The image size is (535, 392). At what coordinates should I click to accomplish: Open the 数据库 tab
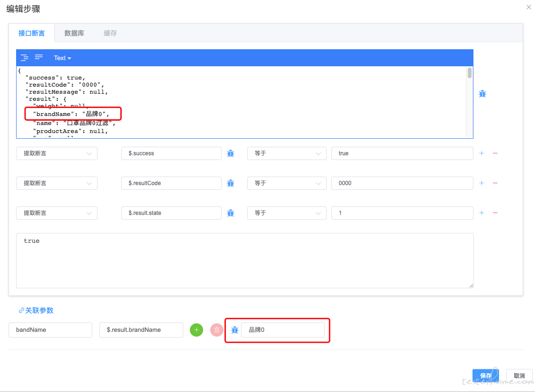(x=74, y=33)
